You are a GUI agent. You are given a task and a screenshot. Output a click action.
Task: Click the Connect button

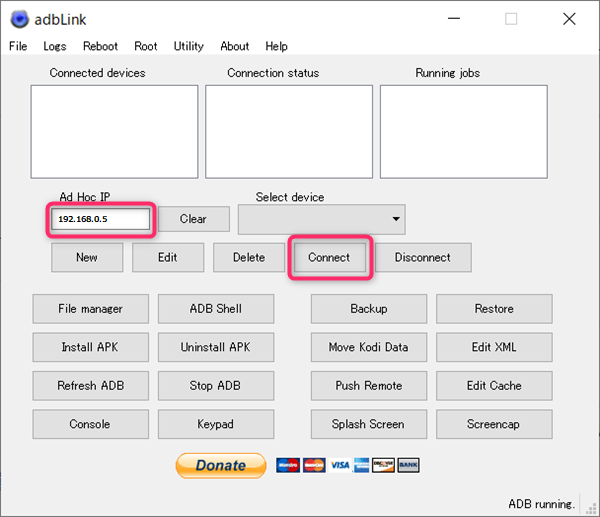(x=329, y=258)
